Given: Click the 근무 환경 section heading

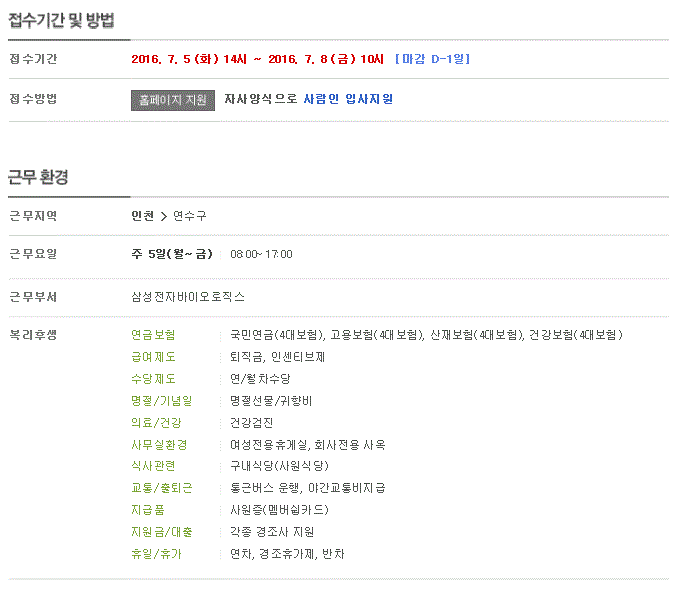Looking at the screenshot, I should tap(39, 176).
